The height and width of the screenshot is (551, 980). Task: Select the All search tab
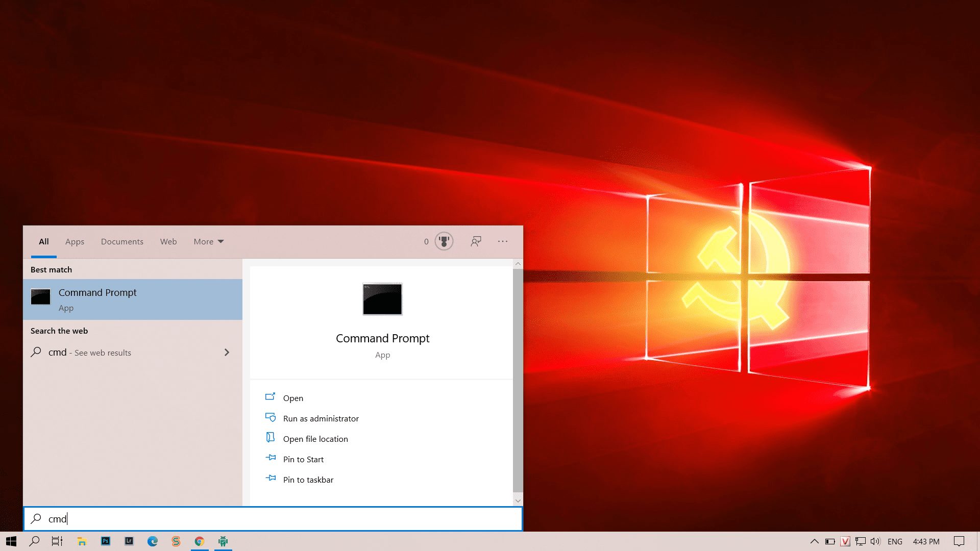pyautogui.click(x=44, y=242)
